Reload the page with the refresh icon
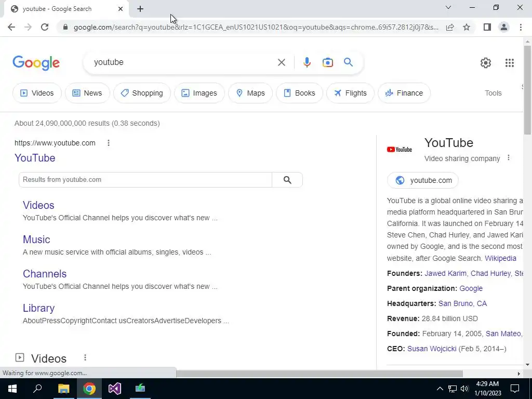This screenshot has width=532, height=399. click(45, 27)
